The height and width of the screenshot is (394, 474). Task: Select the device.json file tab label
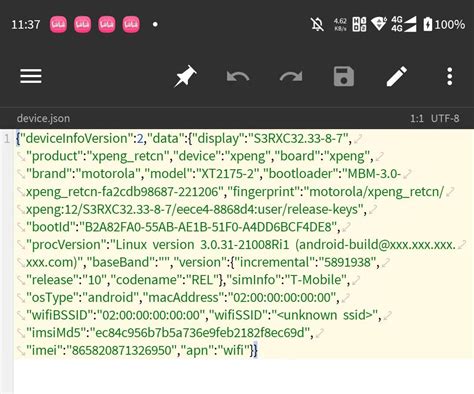pos(43,118)
